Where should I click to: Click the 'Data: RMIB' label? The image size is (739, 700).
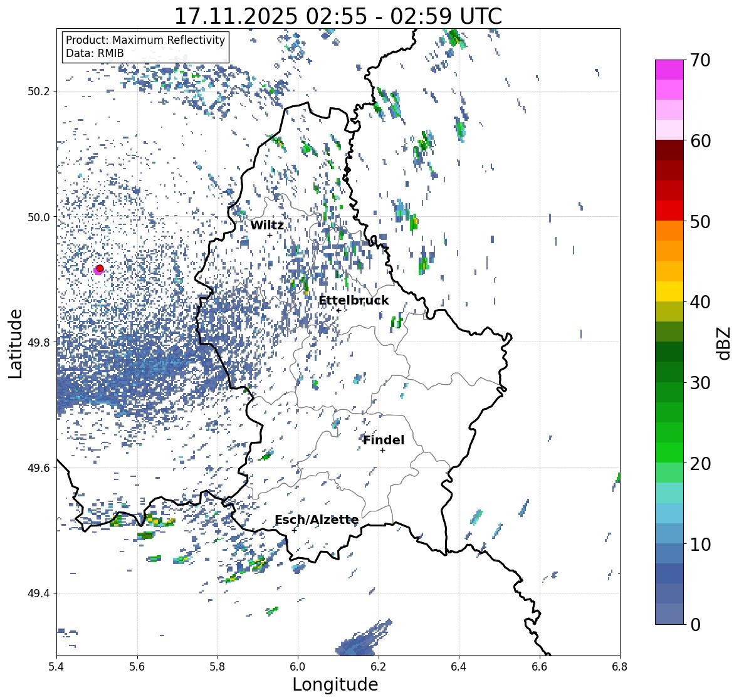(x=94, y=53)
